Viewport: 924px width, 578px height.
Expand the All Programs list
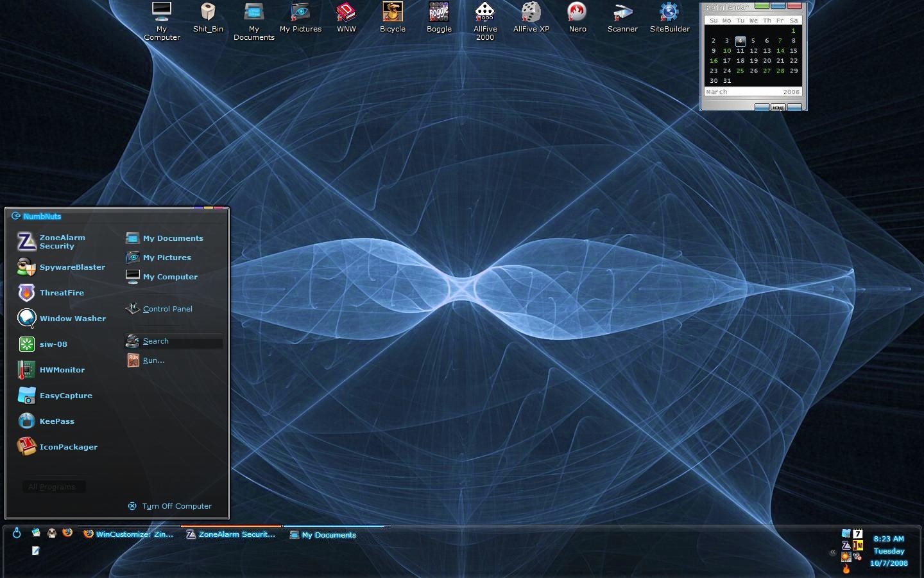click(x=53, y=487)
